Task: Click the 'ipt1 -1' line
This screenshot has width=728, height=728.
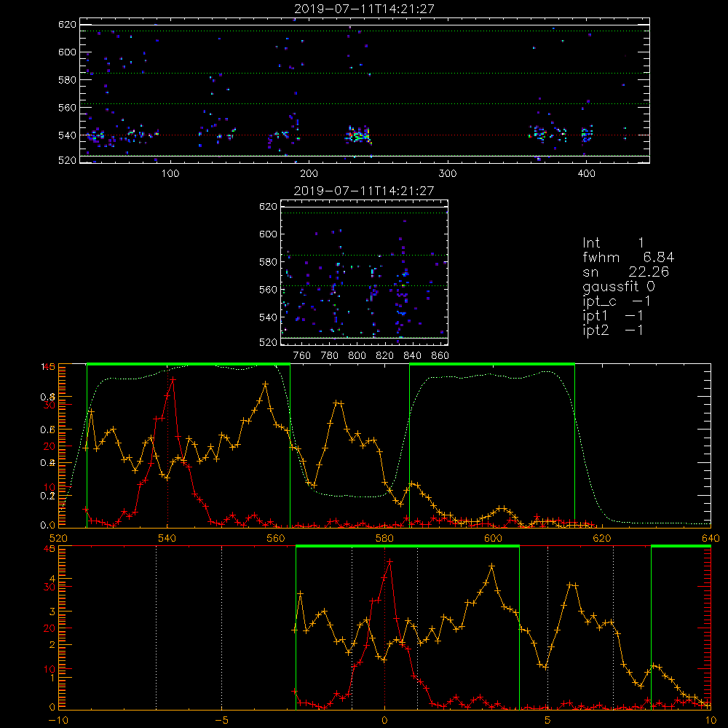Action: (613, 316)
